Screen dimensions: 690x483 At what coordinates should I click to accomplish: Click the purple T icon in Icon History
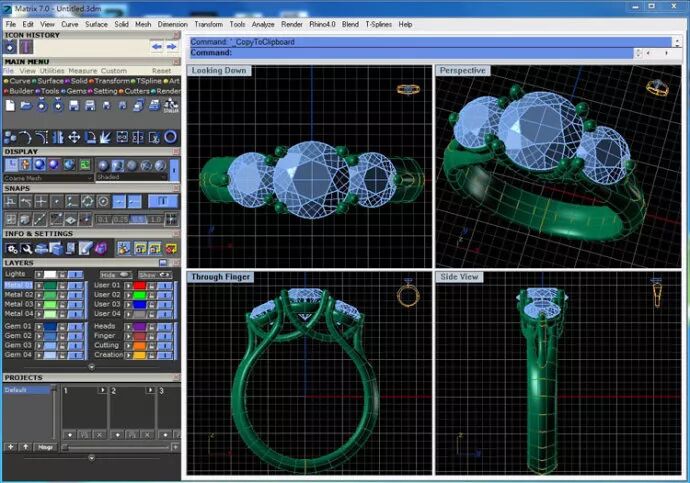click(x=26, y=47)
